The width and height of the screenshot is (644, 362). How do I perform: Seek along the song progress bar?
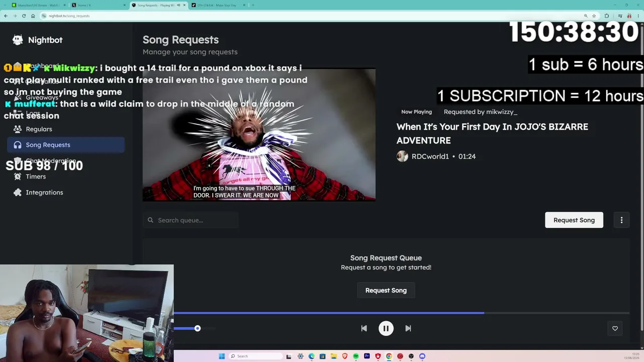401,313
